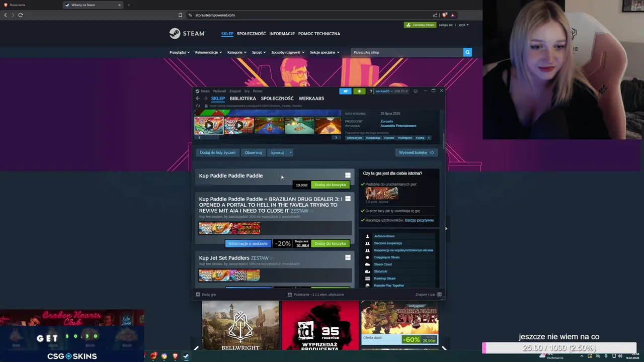This screenshot has height=362, width=644.
Task: Click the Steam Cloud icon
Action: click(367, 264)
